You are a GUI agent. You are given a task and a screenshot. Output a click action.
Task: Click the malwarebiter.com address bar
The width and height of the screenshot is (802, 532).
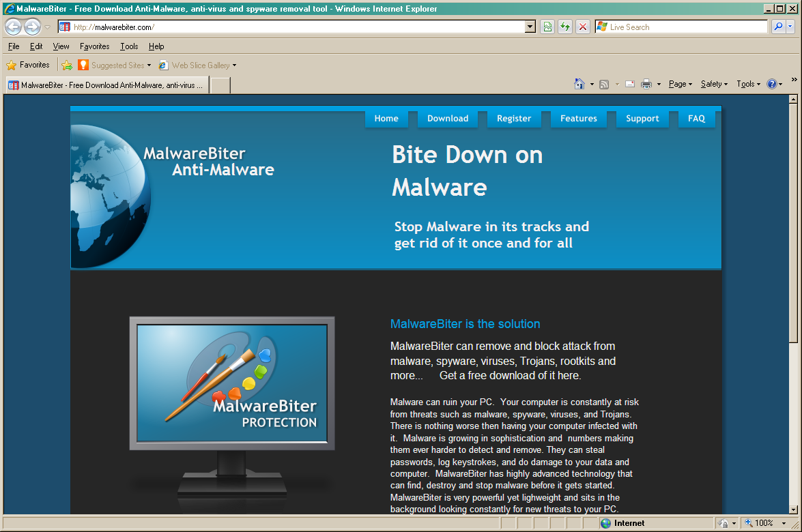291,27
